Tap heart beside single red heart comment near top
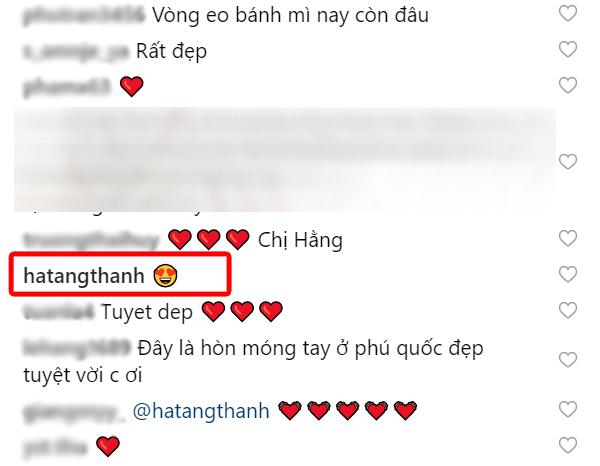Viewport: 600px width, 466px height. click(568, 85)
